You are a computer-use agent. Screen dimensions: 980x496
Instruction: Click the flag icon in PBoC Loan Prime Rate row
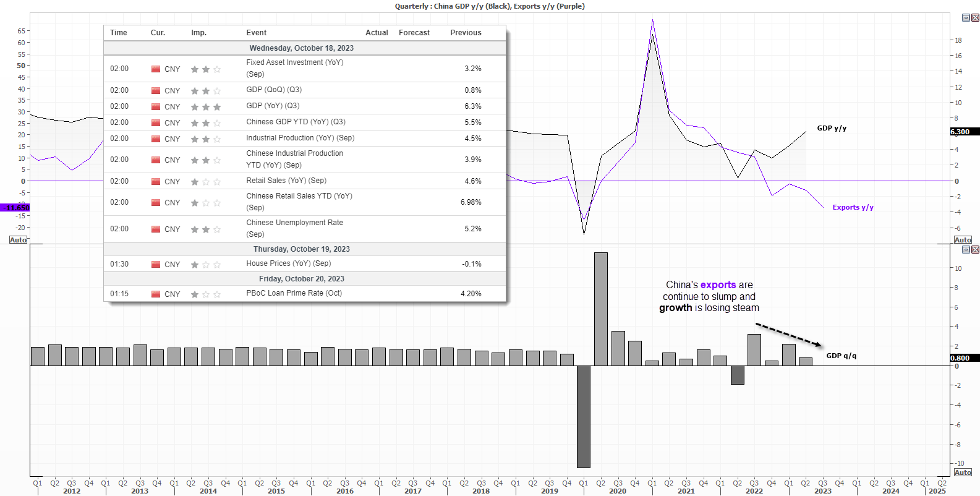[x=156, y=294]
